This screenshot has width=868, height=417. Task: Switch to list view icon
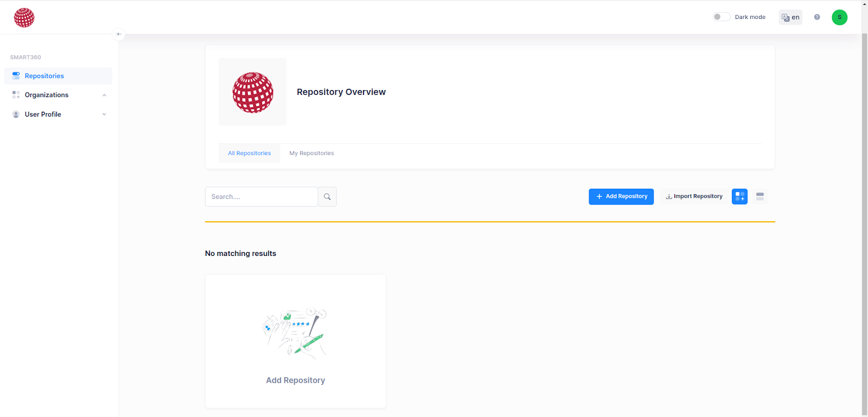tap(760, 197)
